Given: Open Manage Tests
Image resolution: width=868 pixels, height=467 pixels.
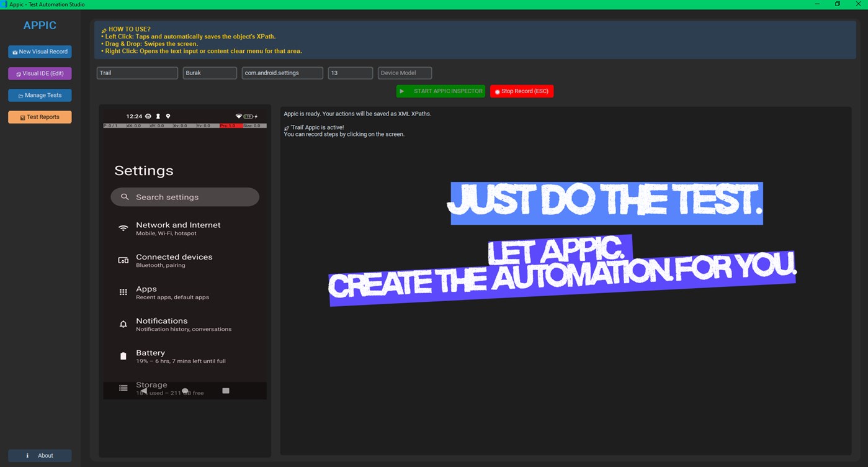Looking at the screenshot, I should pos(40,95).
